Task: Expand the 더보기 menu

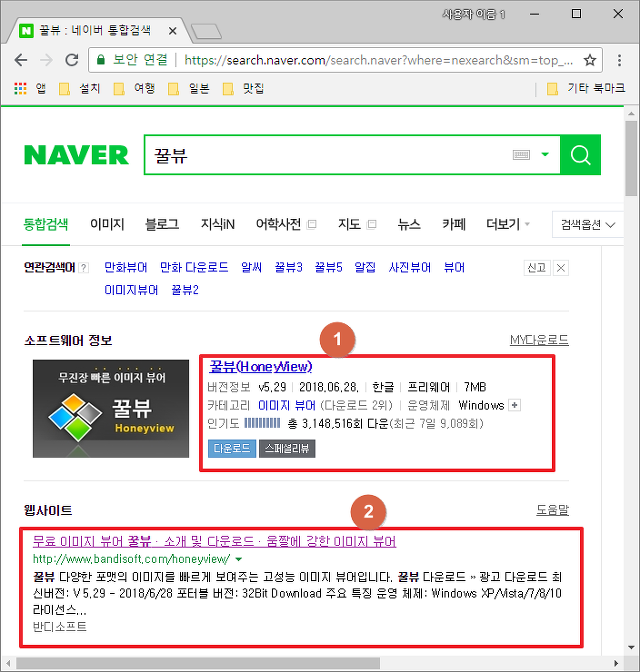Action: tap(508, 224)
